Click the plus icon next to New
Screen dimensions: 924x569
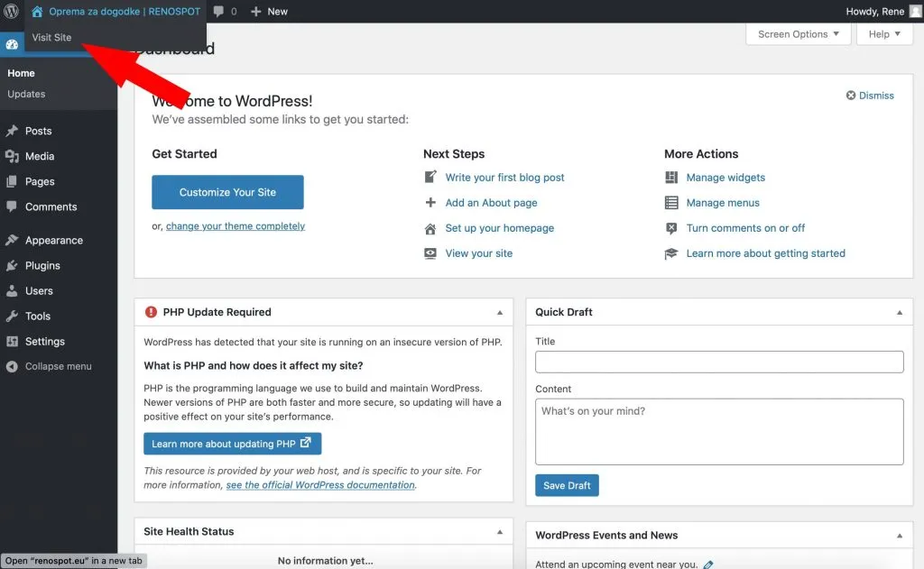coord(255,11)
